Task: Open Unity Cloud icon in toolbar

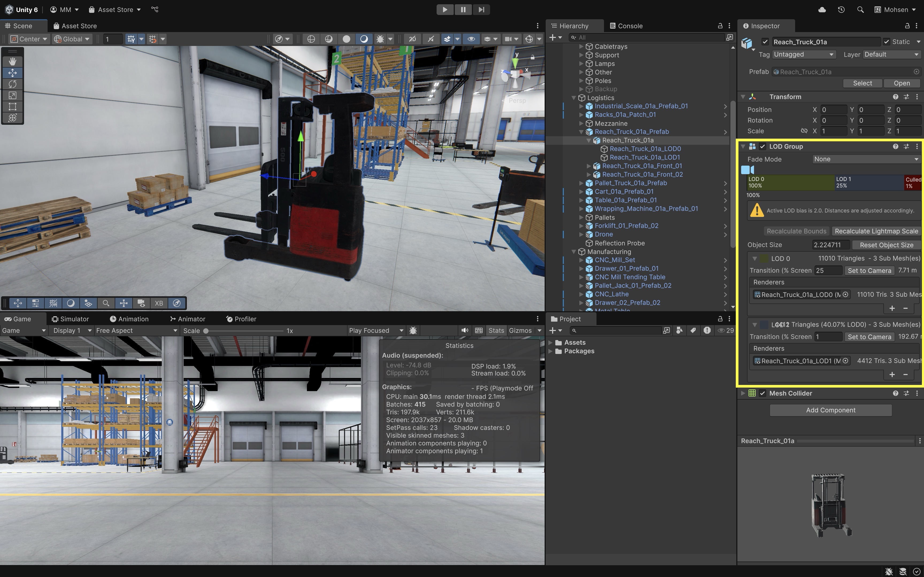Action: (x=822, y=10)
